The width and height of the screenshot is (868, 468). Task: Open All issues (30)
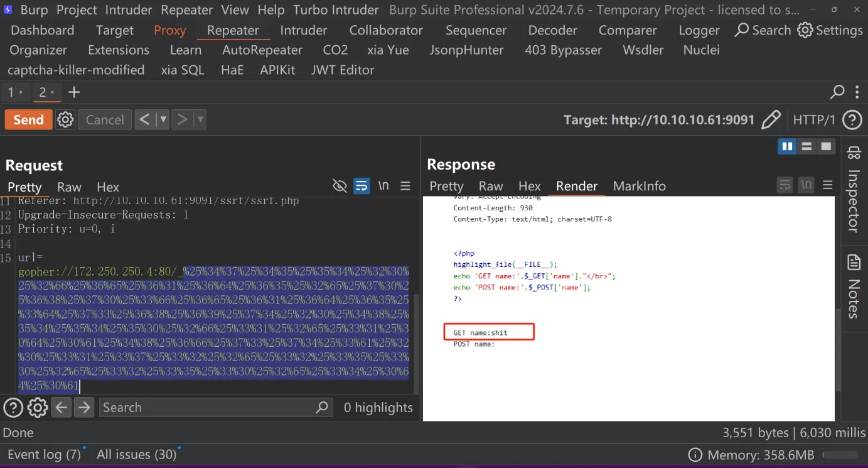point(137,454)
